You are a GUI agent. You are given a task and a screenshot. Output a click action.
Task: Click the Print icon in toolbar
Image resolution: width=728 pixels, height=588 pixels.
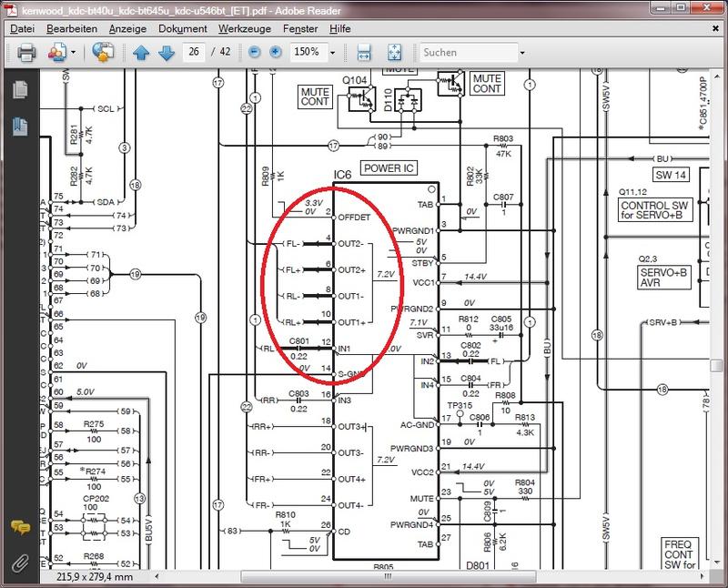click(26, 53)
